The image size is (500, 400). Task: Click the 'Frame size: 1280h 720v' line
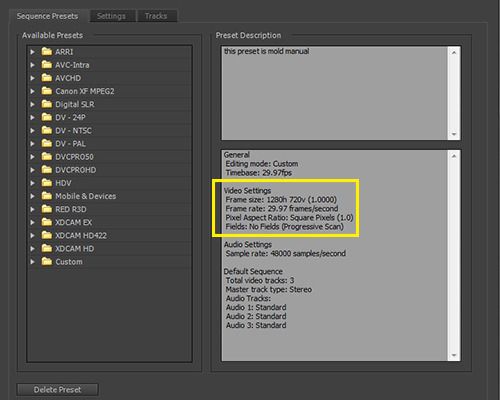click(281, 199)
